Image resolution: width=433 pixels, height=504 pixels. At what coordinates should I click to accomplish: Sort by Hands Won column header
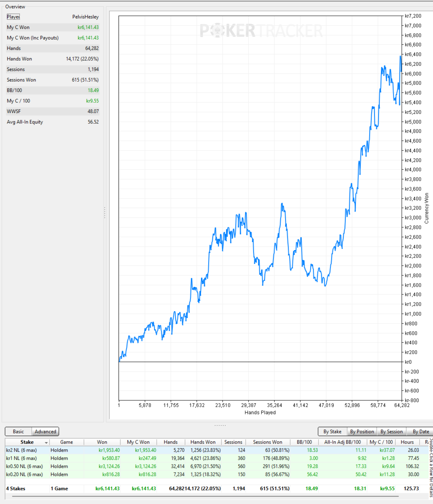pyautogui.click(x=203, y=442)
